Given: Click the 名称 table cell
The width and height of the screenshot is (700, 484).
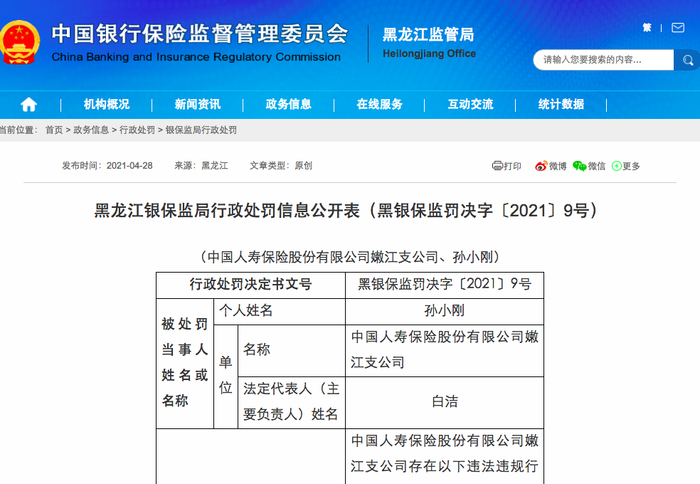Looking at the screenshot, I should [x=292, y=350].
